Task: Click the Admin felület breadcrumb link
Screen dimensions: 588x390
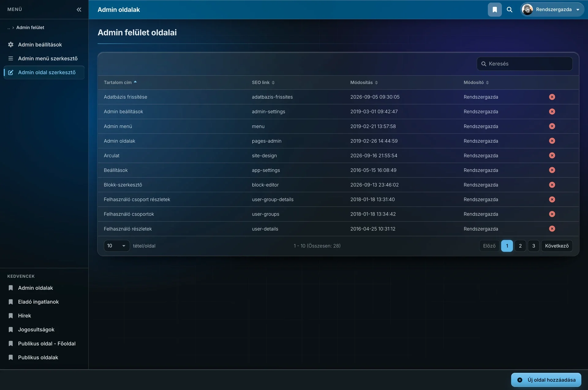Action: point(30,28)
